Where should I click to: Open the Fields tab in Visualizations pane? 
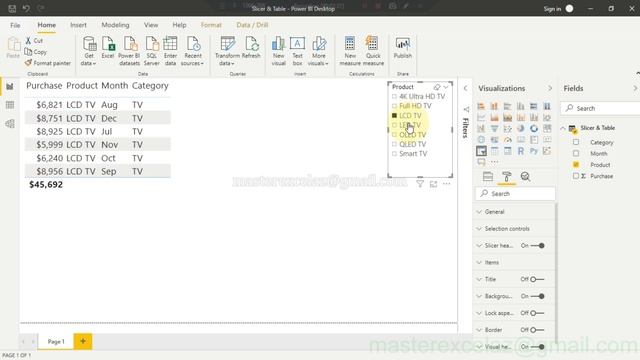point(488,177)
